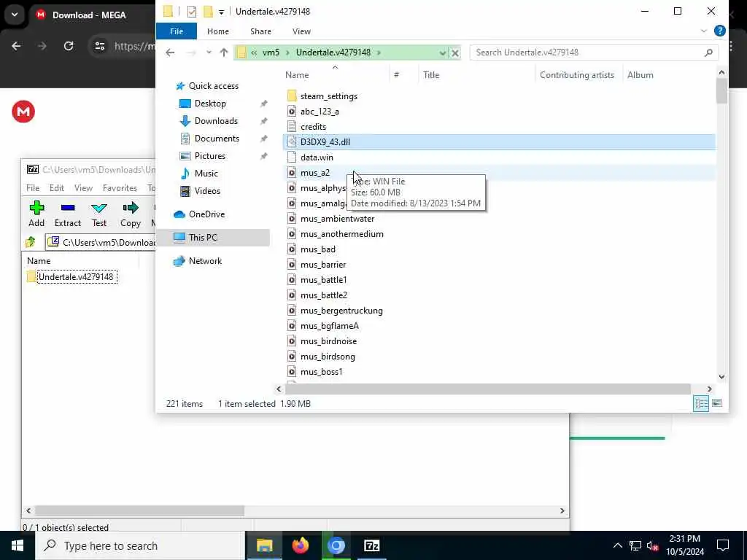Click the MEGA logo on the page
Viewport: 747px width, 560px height.
(x=23, y=112)
